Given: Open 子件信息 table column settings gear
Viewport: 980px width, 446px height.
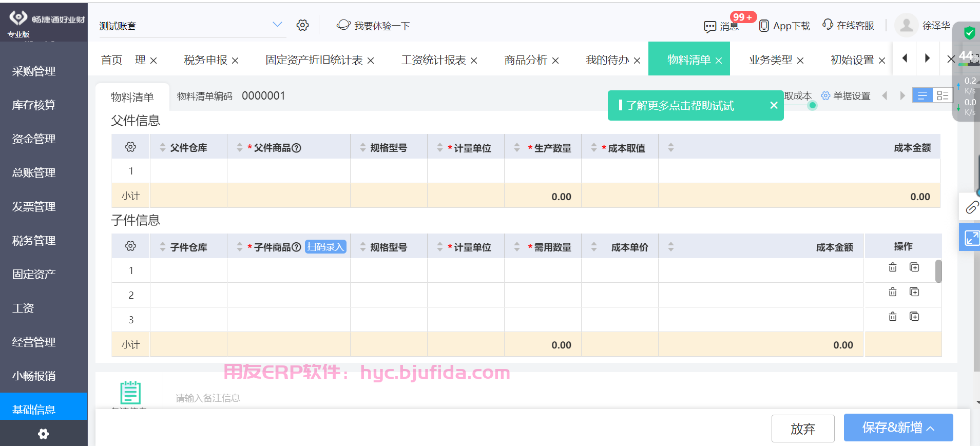Looking at the screenshot, I should point(130,246).
